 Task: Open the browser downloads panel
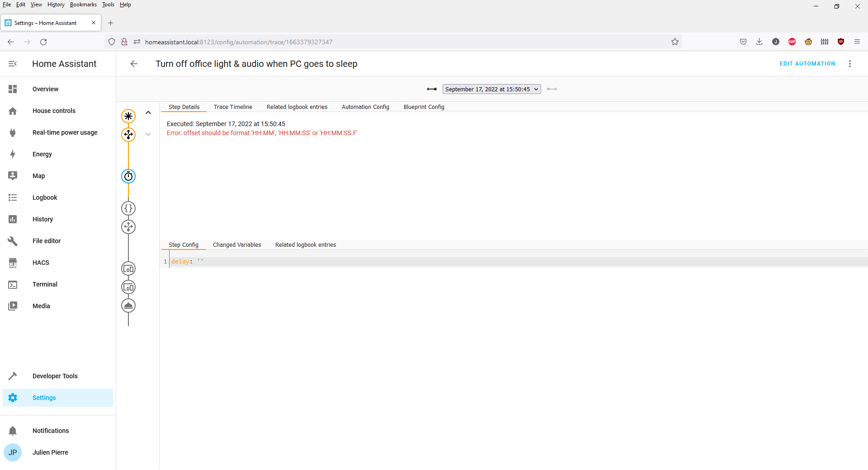759,42
